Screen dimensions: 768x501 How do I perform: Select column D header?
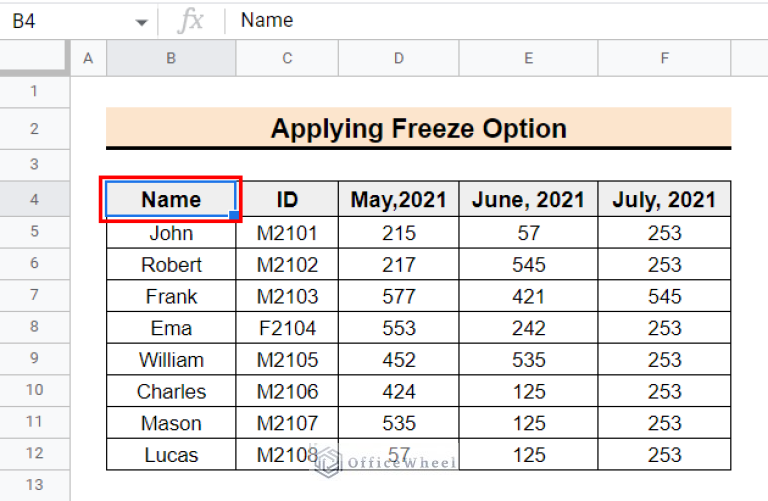pyautogui.click(x=398, y=59)
